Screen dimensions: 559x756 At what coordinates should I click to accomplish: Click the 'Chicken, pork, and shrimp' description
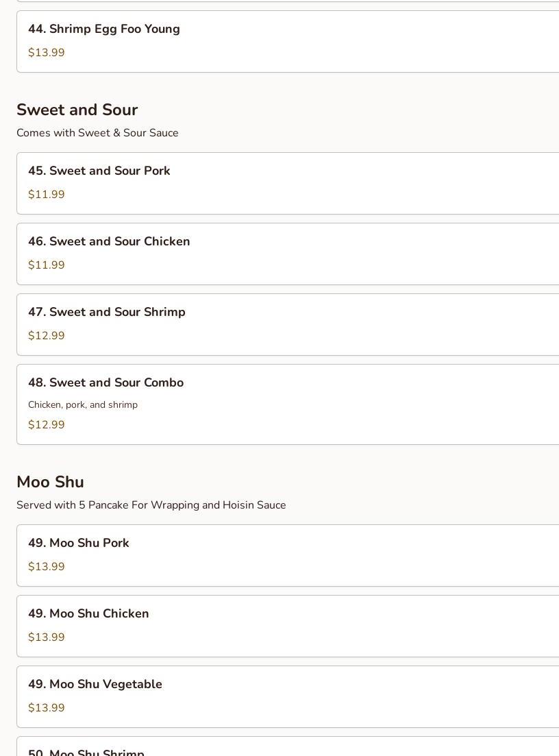click(82, 404)
